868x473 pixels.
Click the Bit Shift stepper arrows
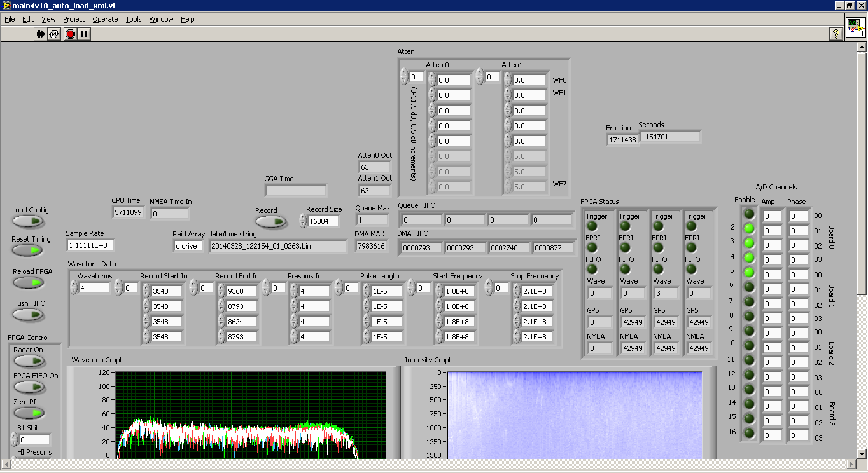click(x=14, y=439)
